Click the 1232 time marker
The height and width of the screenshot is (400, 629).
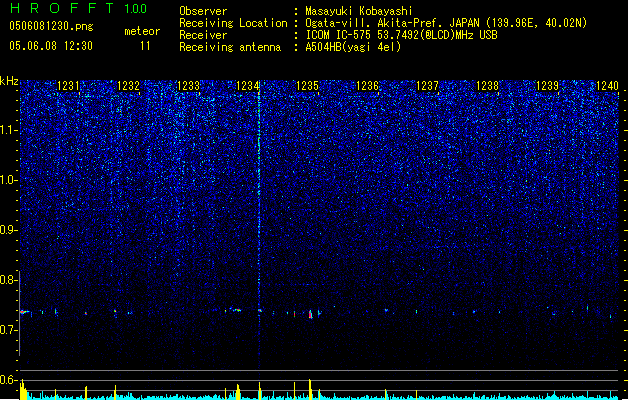click(x=128, y=86)
